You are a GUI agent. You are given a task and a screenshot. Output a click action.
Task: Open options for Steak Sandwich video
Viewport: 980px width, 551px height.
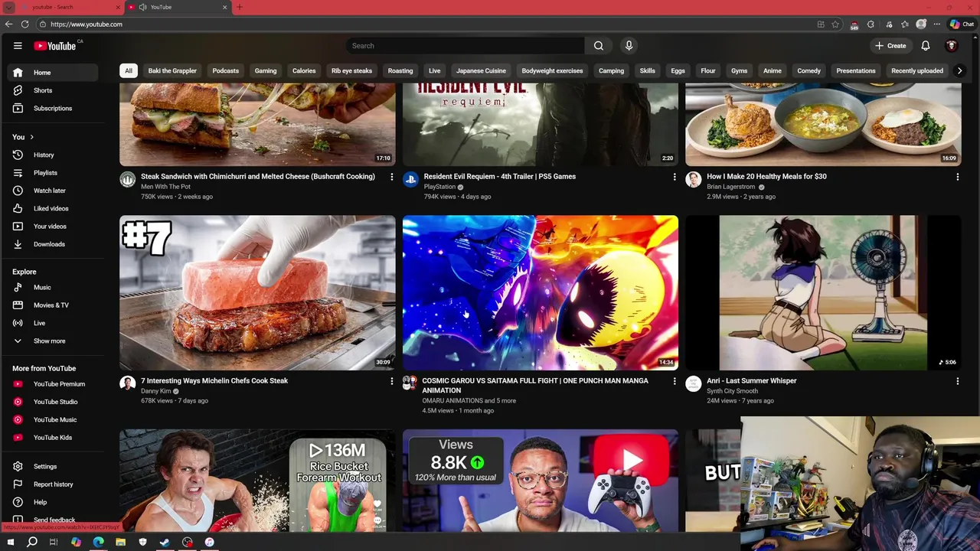click(x=392, y=177)
